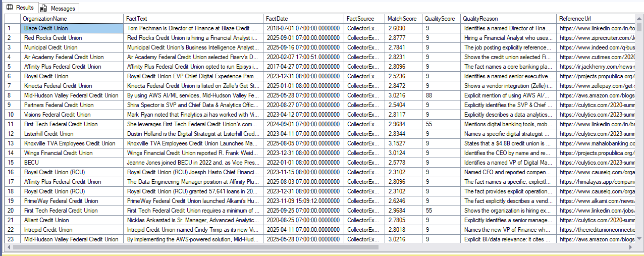
Task: Click the BECU organization cell
Action: pos(72,163)
